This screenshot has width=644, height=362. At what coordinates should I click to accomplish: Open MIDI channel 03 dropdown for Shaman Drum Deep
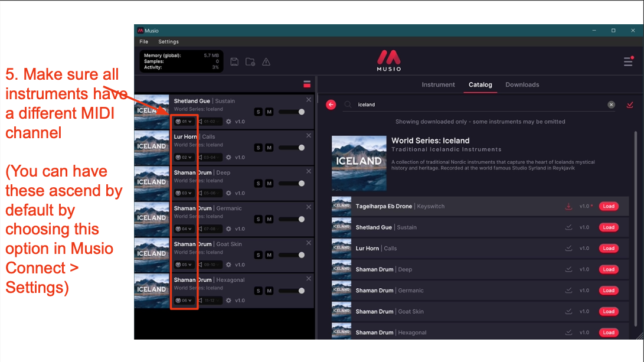(x=184, y=193)
